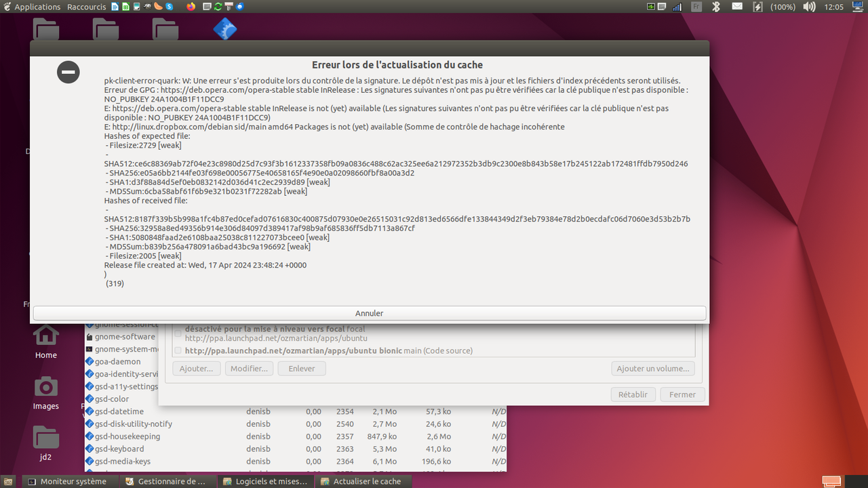Click the Fermer button in the sources window

(x=682, y=394)
